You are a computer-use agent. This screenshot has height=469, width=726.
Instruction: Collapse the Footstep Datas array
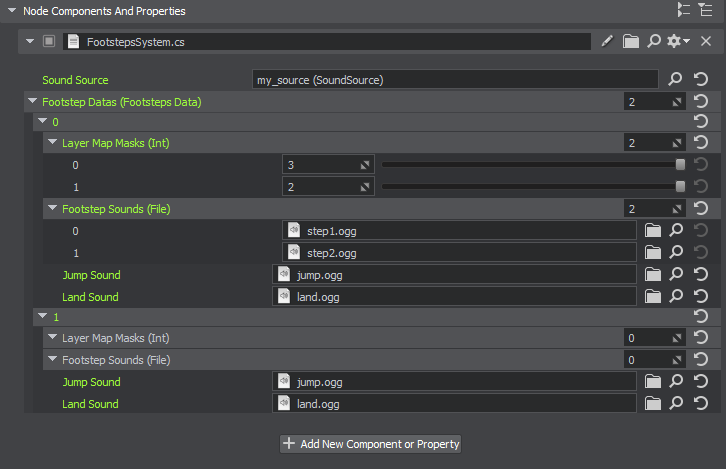[x=33, y=101]
